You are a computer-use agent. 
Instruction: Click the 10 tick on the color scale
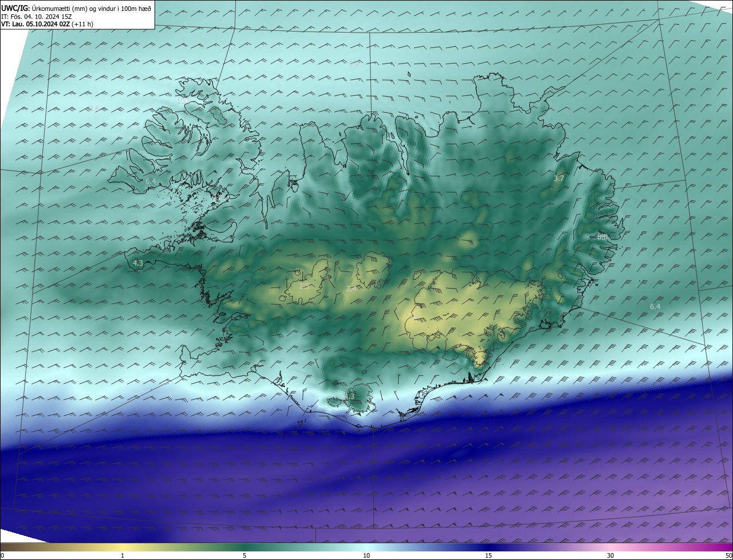point(366,555)
